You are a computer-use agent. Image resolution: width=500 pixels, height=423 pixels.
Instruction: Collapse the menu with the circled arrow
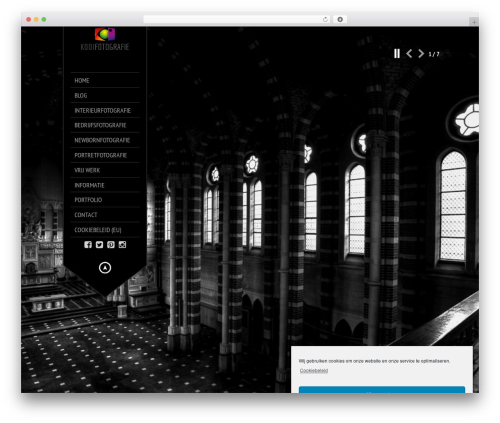tap(105, 268)
